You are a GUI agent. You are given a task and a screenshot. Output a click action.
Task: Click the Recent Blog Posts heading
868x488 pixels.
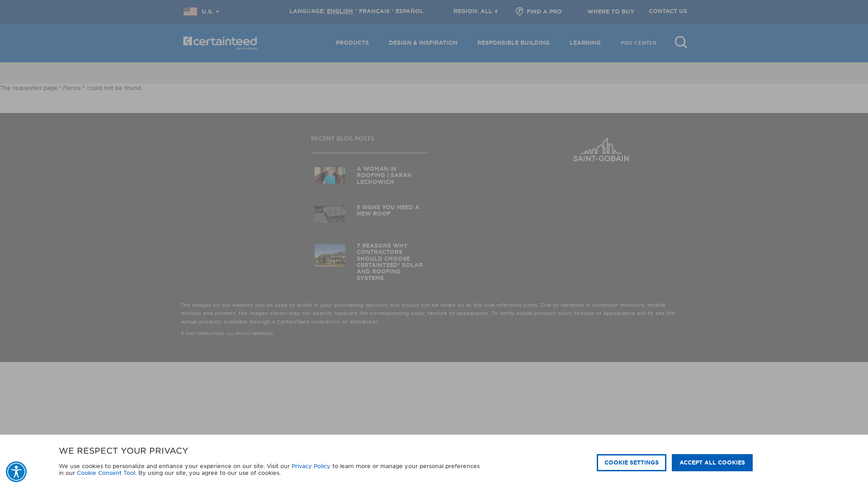pyautogui.click(x=343, y=139)
